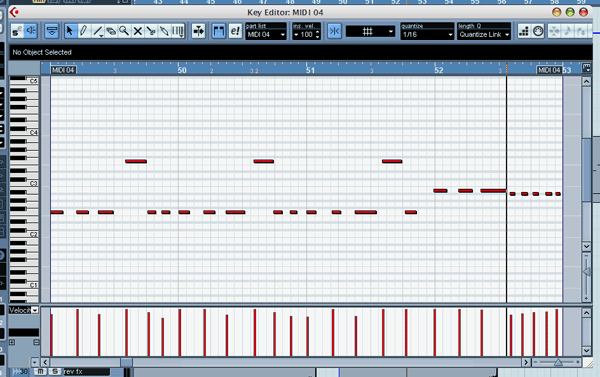600x377 pixels.
Task: Open the length Quantize Link dropdown
Action: 484,34
